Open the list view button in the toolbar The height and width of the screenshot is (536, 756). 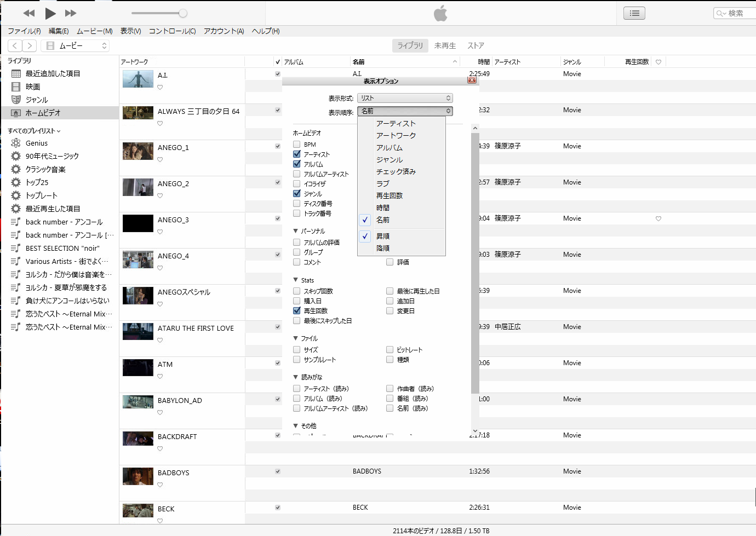[634, 13]
